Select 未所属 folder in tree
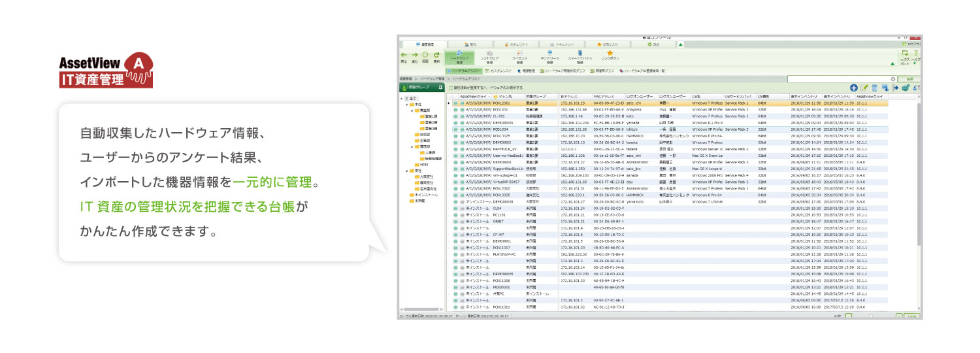 click(x=416, y=200)
